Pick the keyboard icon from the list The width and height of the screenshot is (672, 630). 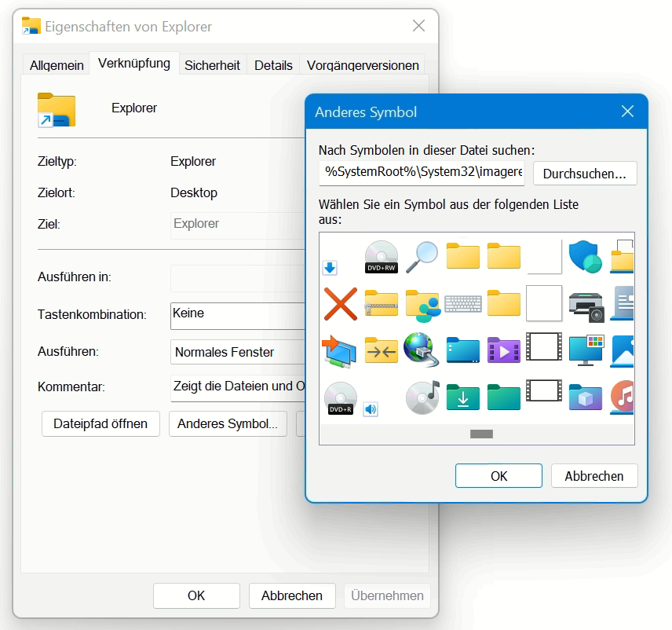[463, 305]
